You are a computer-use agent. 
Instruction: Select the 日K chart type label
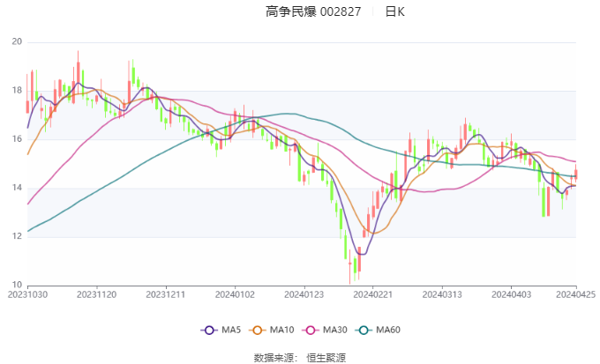[394, 11]
